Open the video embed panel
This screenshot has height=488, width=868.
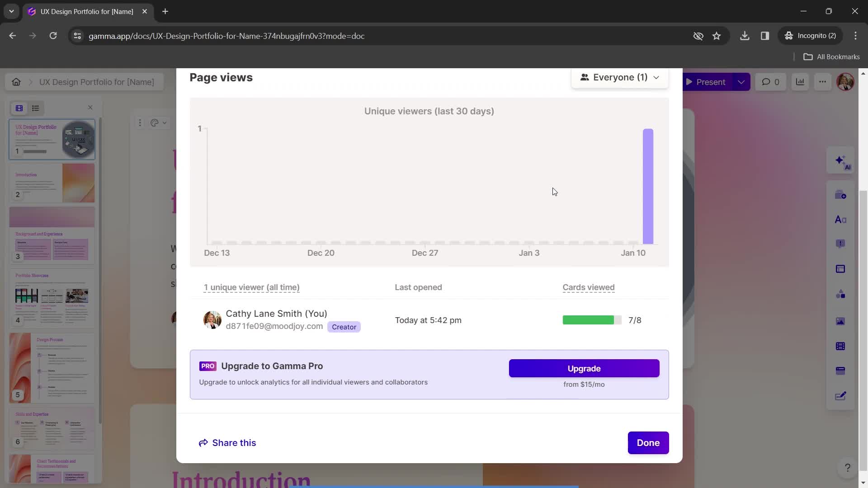coord(840,346)
